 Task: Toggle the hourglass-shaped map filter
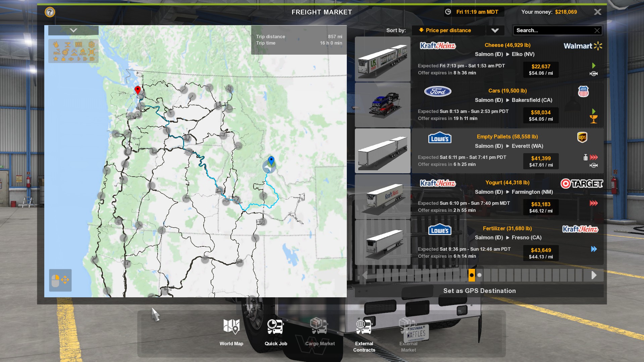68,45
